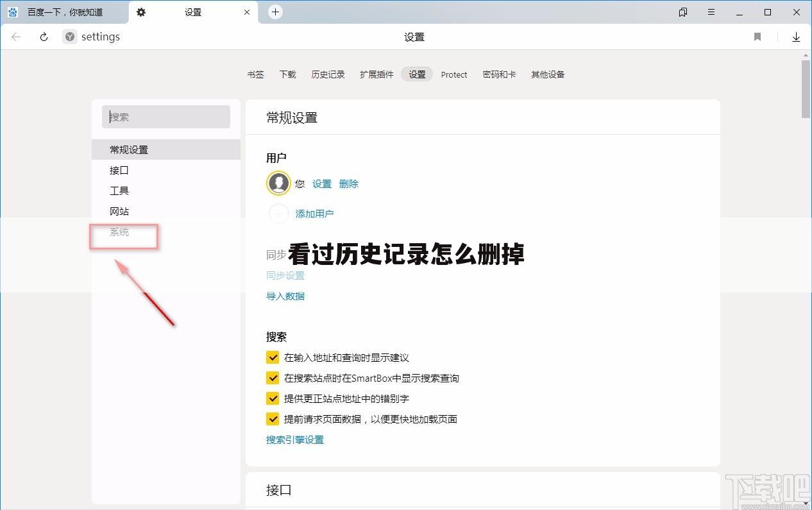Screen dimensions: 812x510
Task: Open a new tab with the plus button
Action: pos(275,12)
